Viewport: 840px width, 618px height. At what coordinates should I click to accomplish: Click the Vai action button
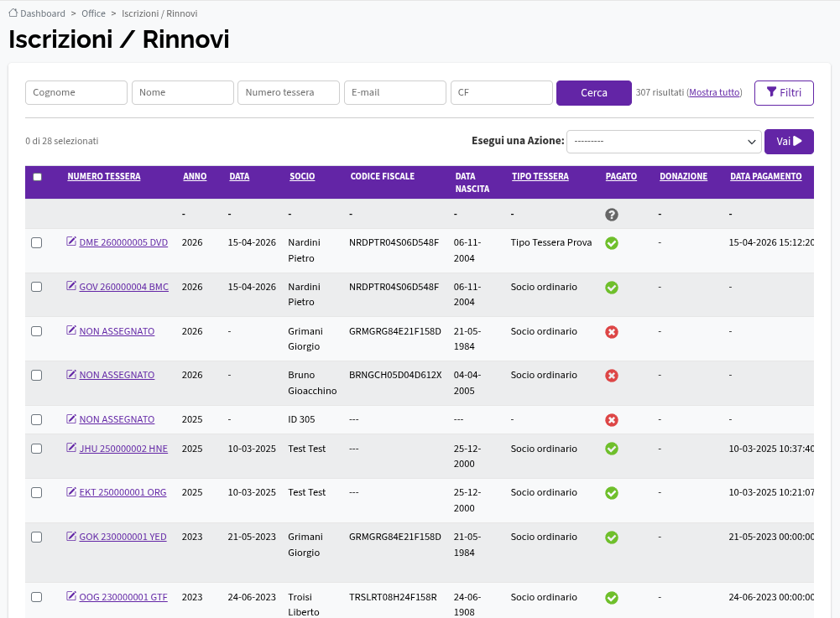[x=789, y=142]
